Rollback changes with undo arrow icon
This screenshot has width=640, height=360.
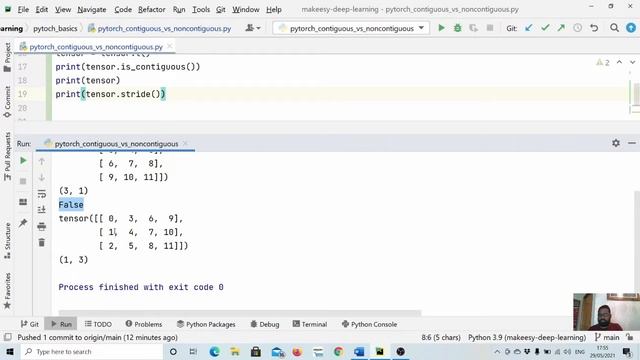click(594, 28)
